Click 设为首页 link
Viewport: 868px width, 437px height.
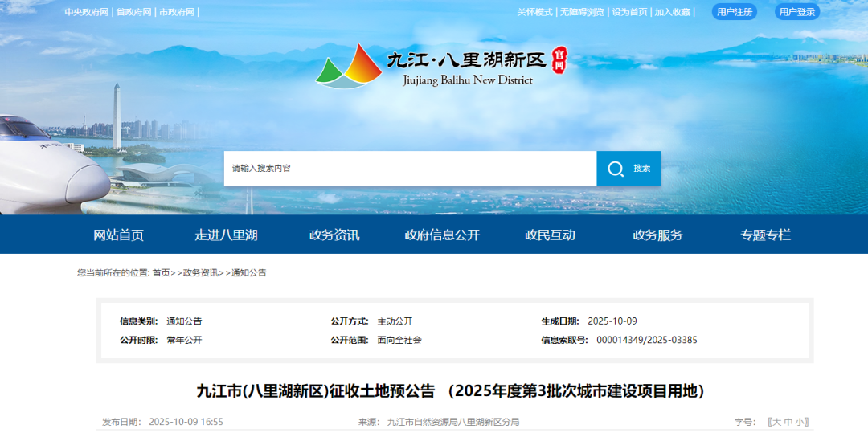[629, 12]
